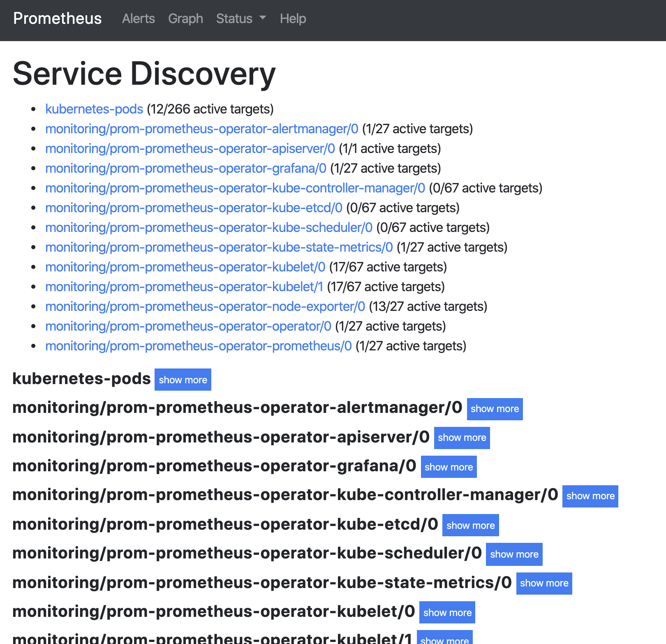Open kubelet/1 link in the list
Viewport: 666px width, 644px height.
tap(184, 287)
